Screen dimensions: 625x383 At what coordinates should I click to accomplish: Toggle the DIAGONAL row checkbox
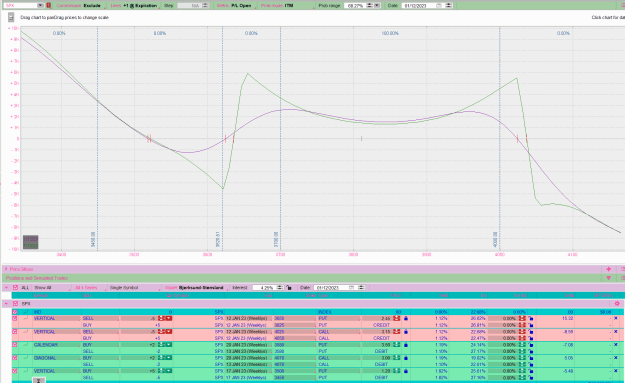pos(15,358)
